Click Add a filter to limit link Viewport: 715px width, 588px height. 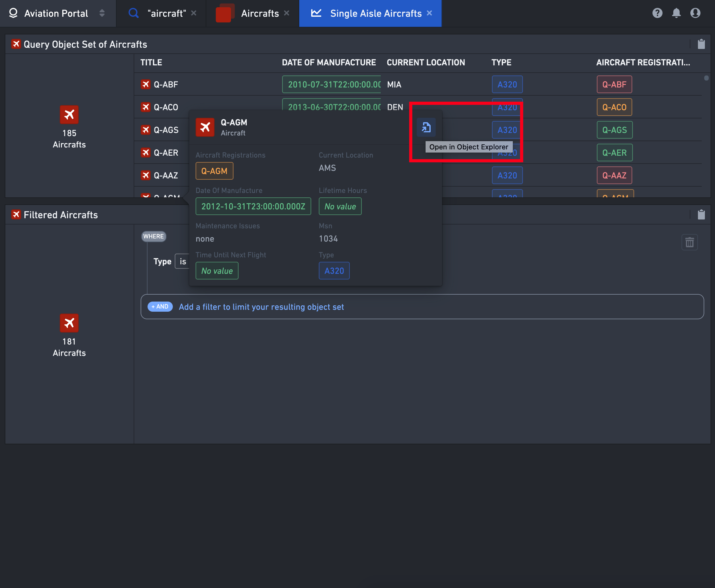(x=261, y=307)
